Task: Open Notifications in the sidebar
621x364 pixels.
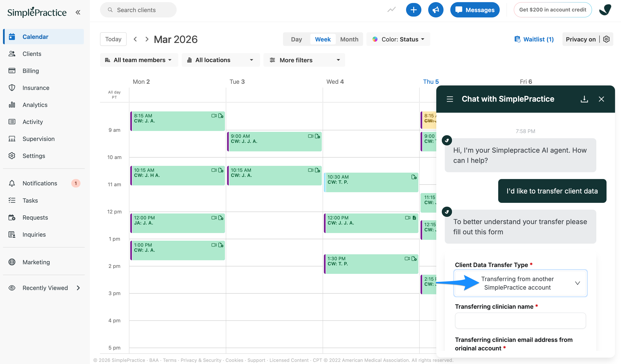Action: tap(44, 183)
